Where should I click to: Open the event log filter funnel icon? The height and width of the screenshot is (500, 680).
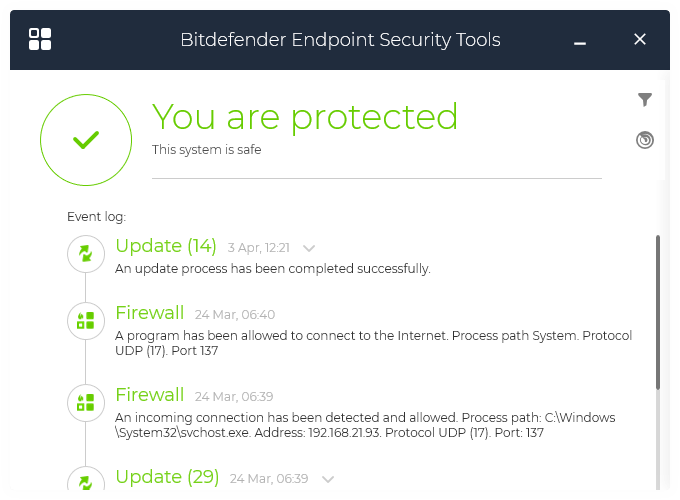[645, 99]
